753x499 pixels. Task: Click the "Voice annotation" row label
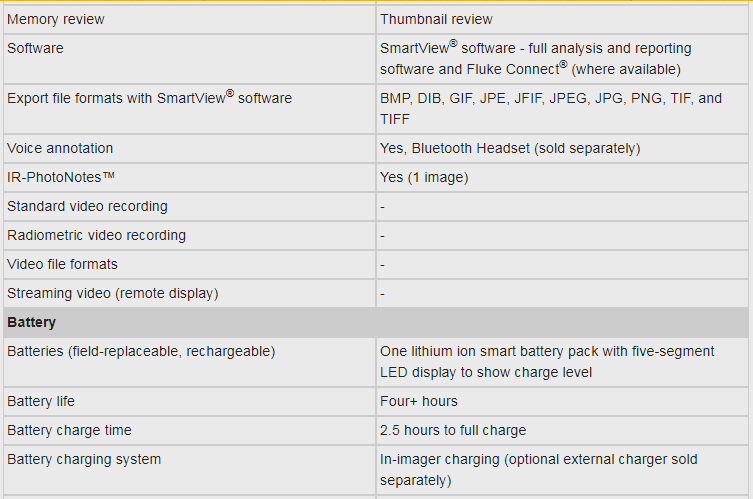[60, 148]
